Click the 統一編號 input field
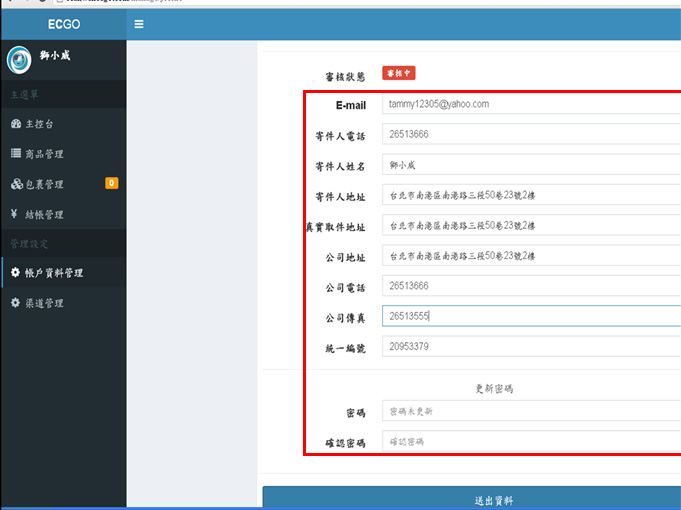The image size is (681, 510). (x=530, y=346)
